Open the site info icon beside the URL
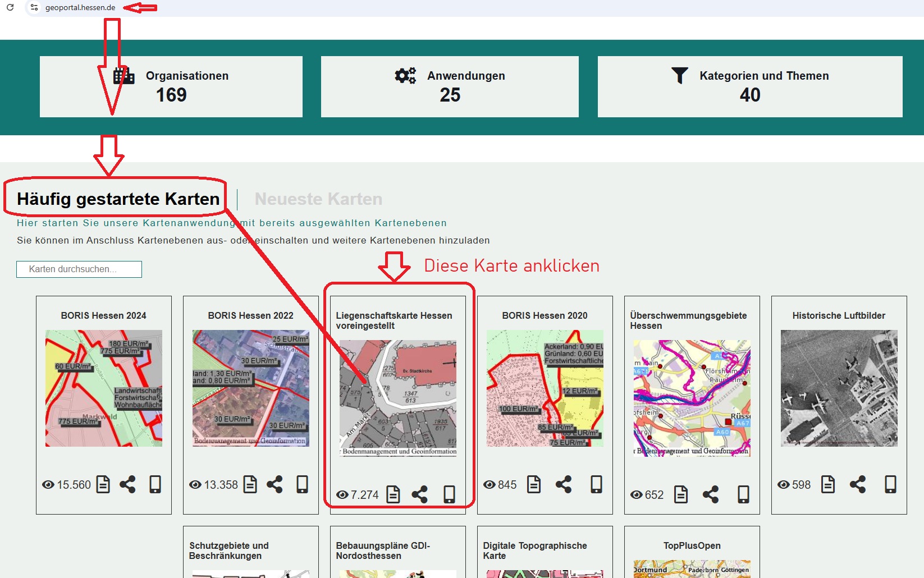The height and width of the screenshot is (578, 924). click(x=34, y=7)
